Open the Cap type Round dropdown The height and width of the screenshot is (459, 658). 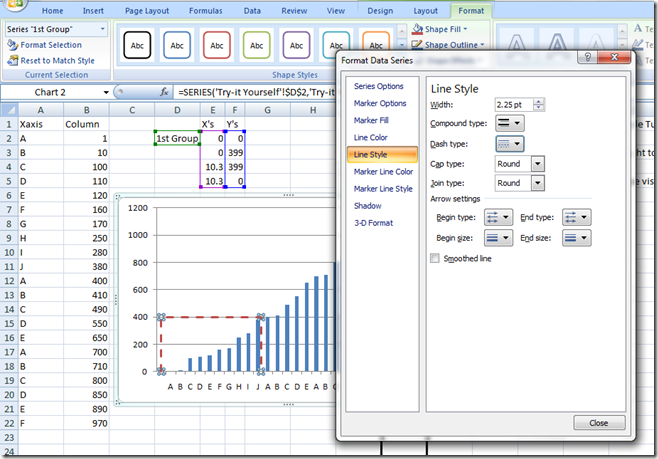pyautogui.click(x=538, y=164)
